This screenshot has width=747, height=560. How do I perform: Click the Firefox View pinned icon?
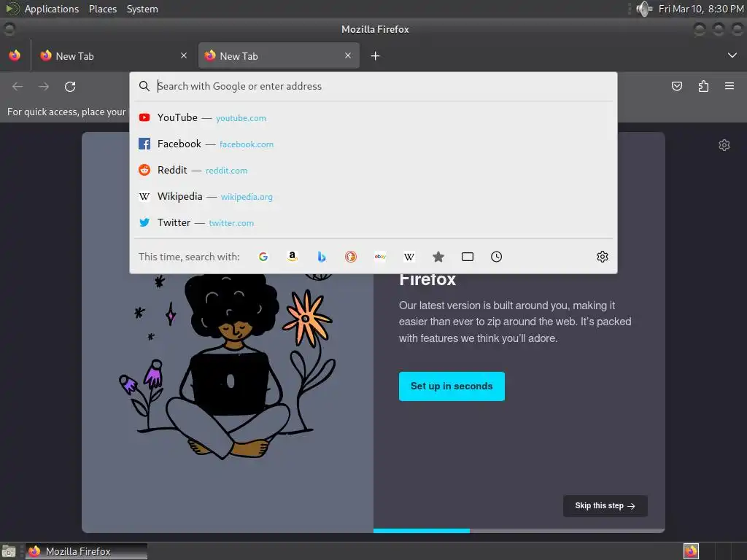(x=15, y=55)
